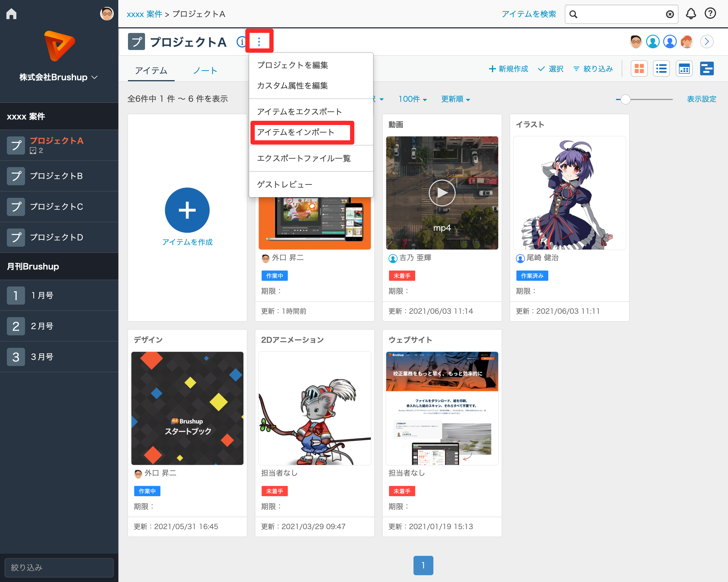This screenshot has width=728, height=582.
Task: Focus the sidebar 絞り込み filter field
Action: pos(59,568)
